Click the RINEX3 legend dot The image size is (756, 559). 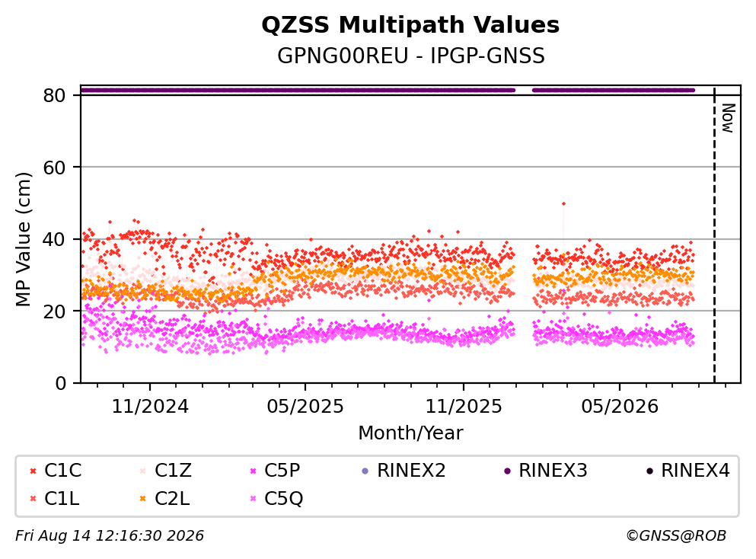pos(507,471)
